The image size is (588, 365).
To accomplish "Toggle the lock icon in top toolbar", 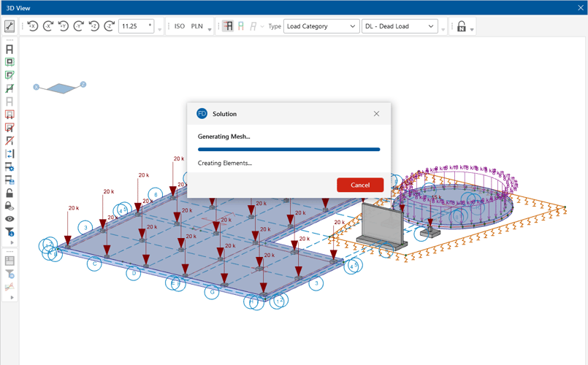I will click(x=461, y=26).
